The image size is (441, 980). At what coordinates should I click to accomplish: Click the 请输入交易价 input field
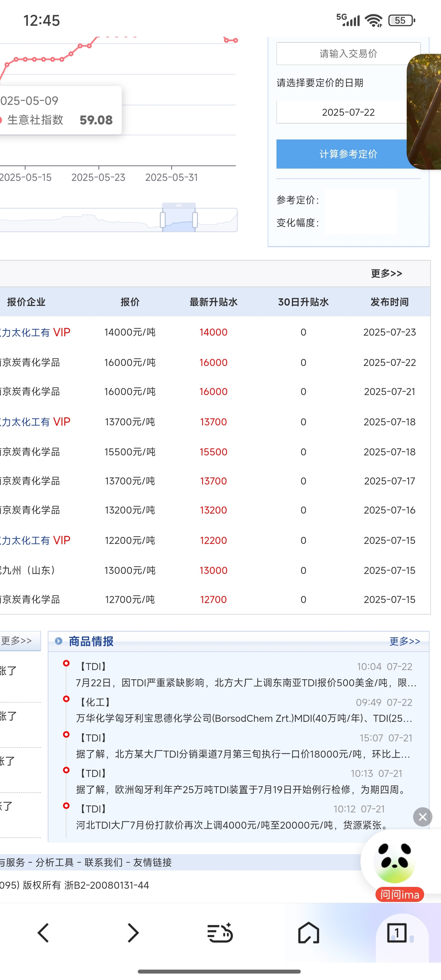coord(348,54)
